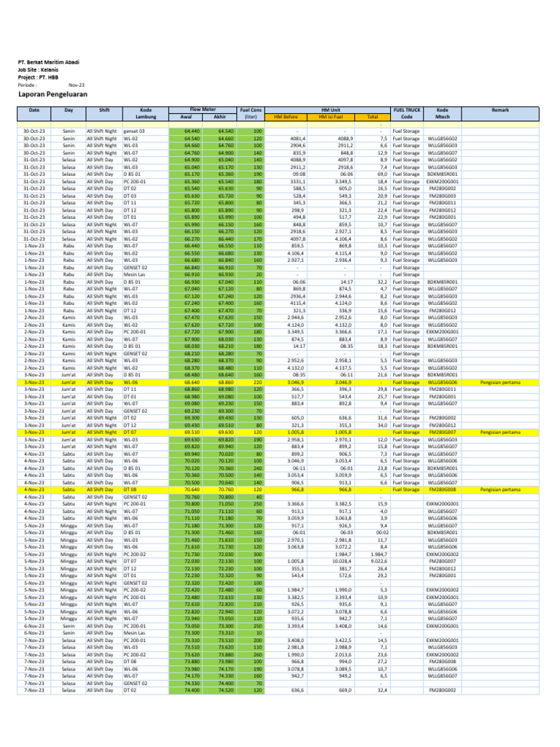Viewport: 560px width, 747px height.
Task: Click the Fuel Cons value 170
Action: (x=257, y=239)
